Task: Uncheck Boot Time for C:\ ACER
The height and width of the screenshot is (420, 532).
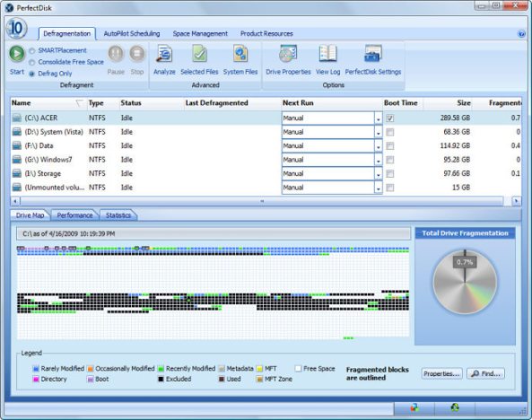Action: (390, 118)
